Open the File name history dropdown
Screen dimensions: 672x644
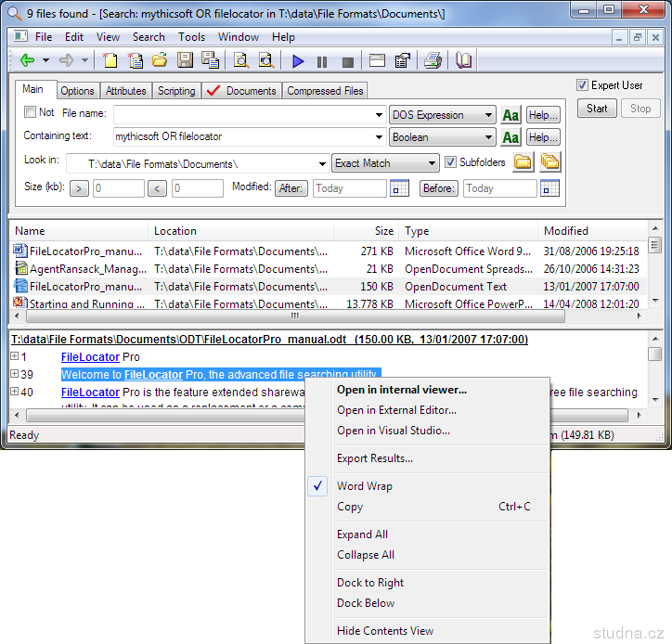pyautogui.click(x=379, y=115)
